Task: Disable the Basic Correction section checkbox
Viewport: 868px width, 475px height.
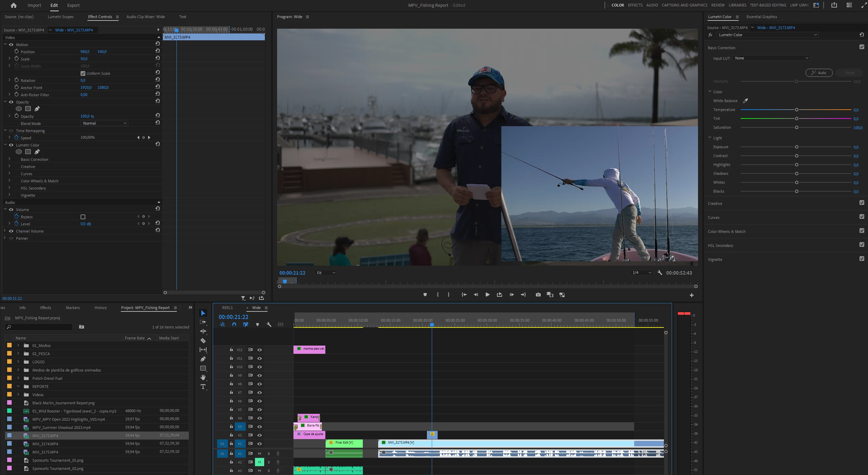Action: pos(862,47)
